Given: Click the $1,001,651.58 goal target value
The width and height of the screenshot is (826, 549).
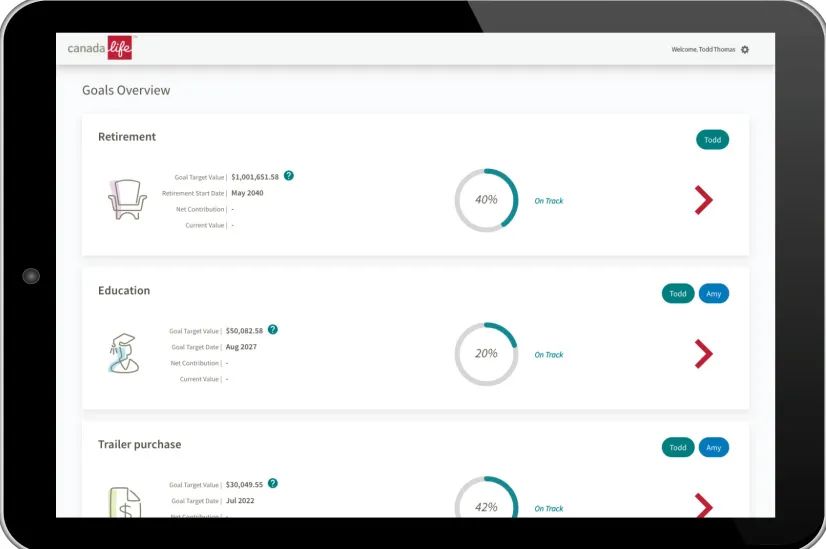Looking at the screenshot, I should pyautogui.click(x=255, y=177).
